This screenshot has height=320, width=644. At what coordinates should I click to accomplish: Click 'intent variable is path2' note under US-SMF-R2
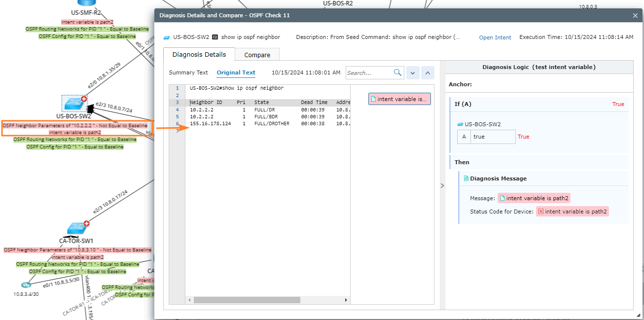tap(87, 22)
